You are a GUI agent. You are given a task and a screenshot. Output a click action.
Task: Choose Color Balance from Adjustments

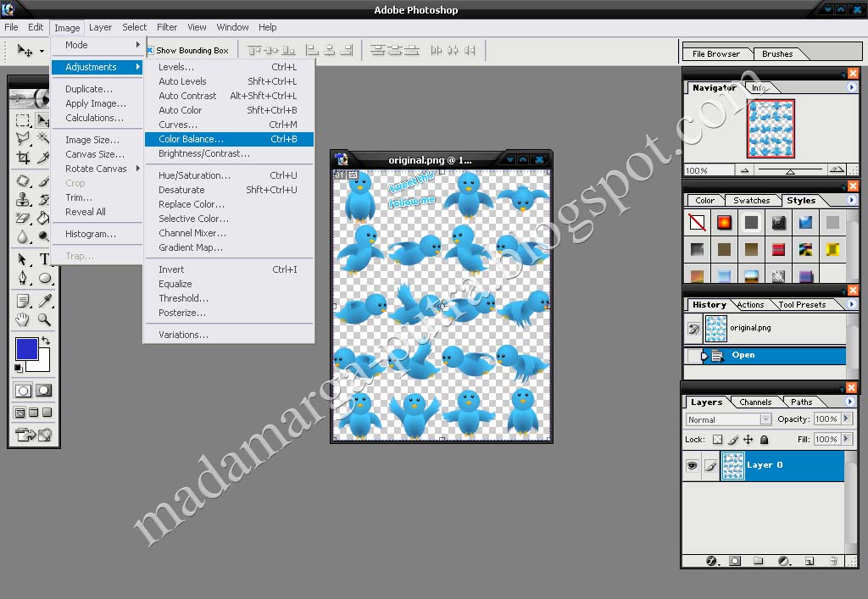229,139
